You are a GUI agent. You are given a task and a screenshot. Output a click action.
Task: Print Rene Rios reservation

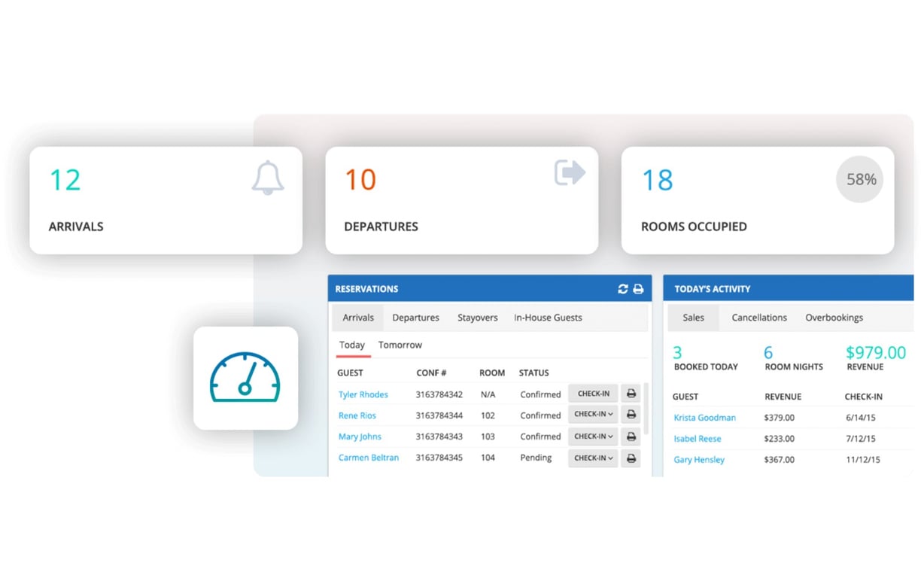(x=631, y=415)
